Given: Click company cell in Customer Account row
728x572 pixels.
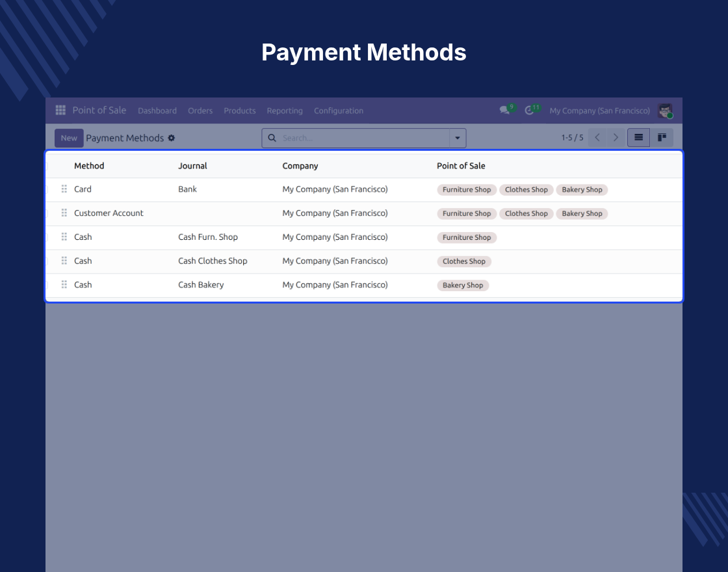Looking at the screenshot, I should (x=335, y=213).
